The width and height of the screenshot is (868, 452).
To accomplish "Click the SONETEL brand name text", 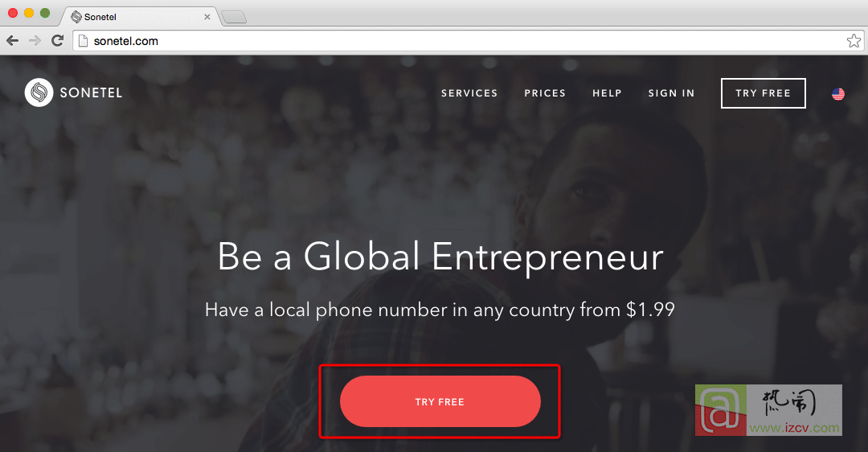I will click(x=91, y=93).
